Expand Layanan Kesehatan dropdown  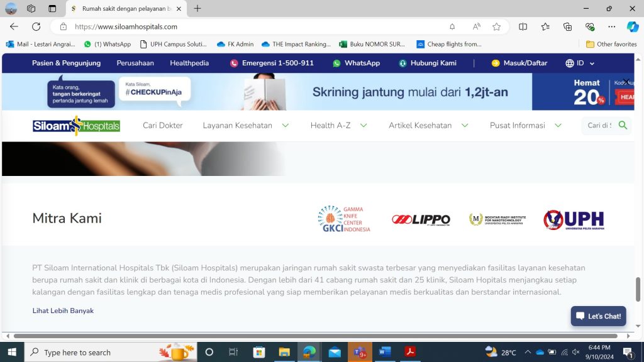click(x=246, y=125)
